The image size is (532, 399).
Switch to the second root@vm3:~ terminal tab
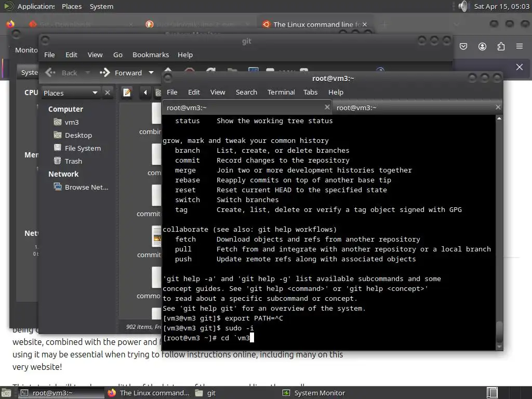pyautogui.click(x=417, y=108)
